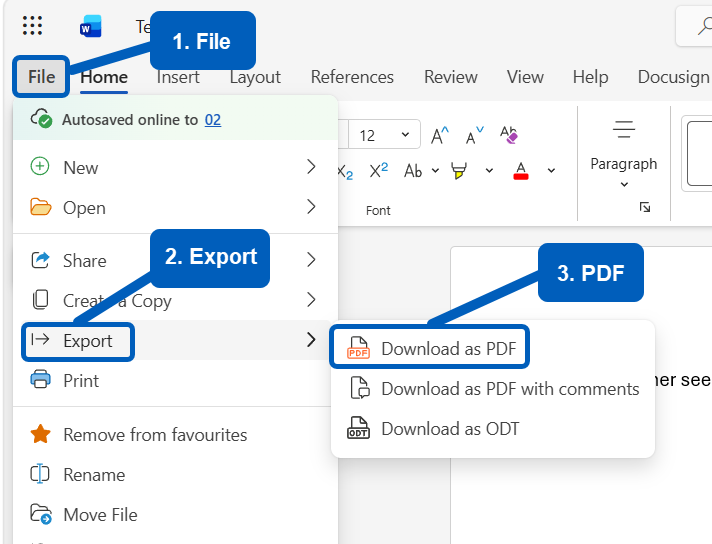Expand the Open submenu chevron
712x544 pixels.
pyautogui.click(x=311, y=207)
